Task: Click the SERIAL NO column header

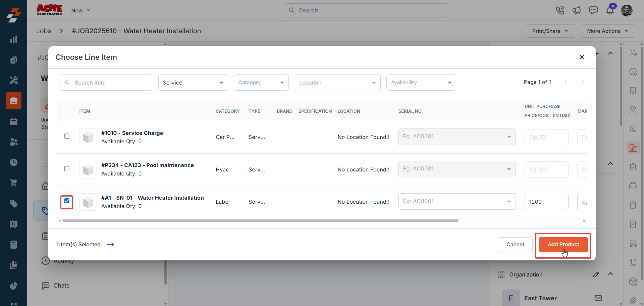Action: point(410,111)
